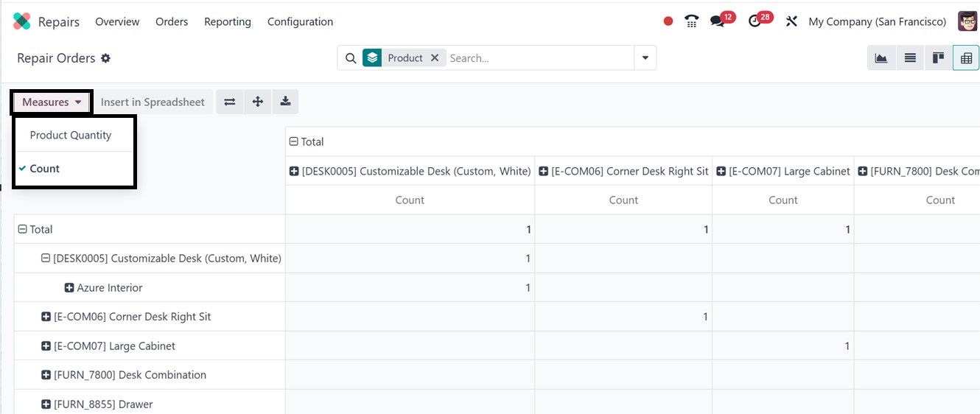The height and width of the screenshot is (414, 980).
Task: Click Insert in Spreadsheet button
Action: pyautogui.click(x=153, y=102)
